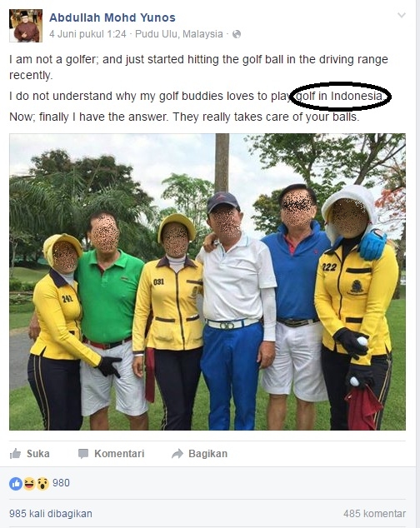Viewport: 420px width, 528px height.
Task: Click the Bagikan share arrow icon
Action: click(x=177, y=454)
